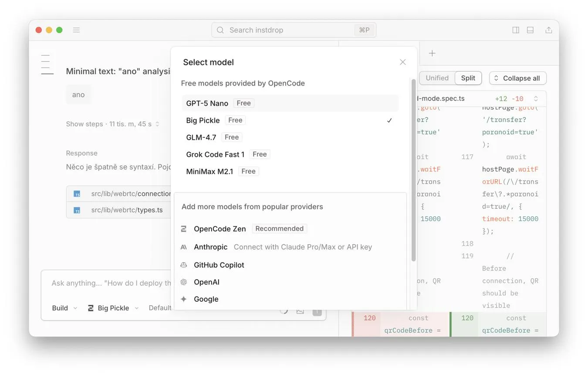Click the Anthropic logo in the provider list
The height and width of the screenshot is (375, 588).
pyautogui.click(x=184, y=247)
